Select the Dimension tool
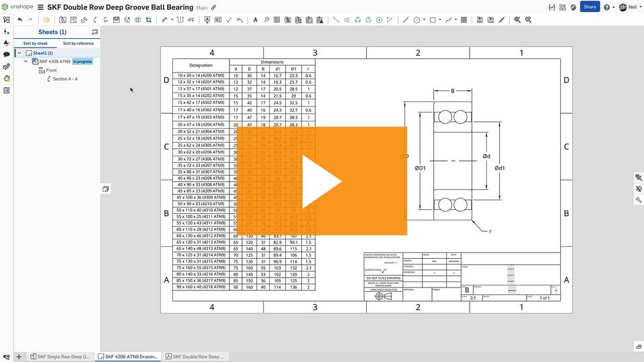 pyautogui.click(x=165, y=19)
